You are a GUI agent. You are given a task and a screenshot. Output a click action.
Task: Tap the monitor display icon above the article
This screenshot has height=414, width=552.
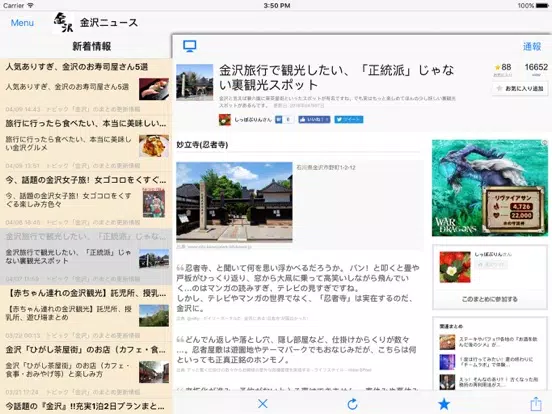click(x=190, y=46)
